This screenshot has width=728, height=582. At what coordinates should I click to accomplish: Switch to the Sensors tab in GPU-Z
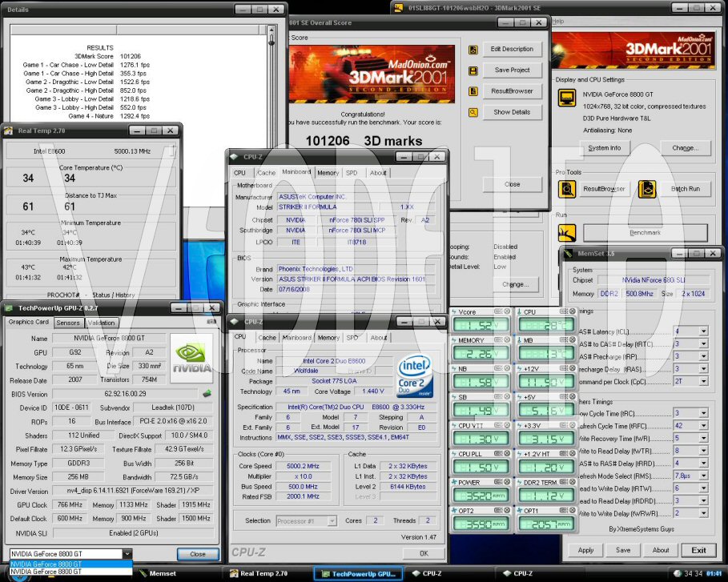pos(68,323)
